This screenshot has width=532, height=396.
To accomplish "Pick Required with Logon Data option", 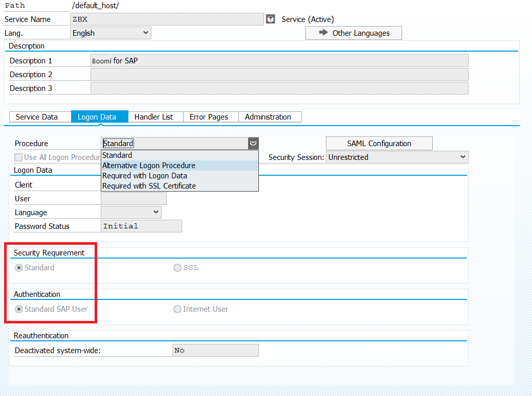I will [145, 176].
